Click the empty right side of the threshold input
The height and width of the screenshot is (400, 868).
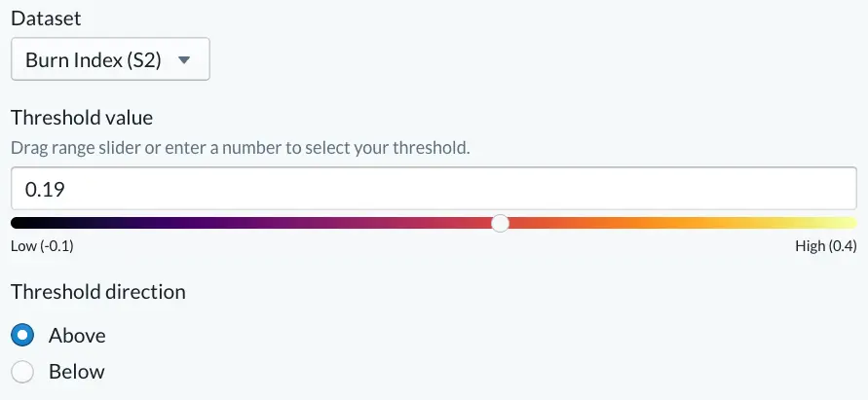click(664, 189)
